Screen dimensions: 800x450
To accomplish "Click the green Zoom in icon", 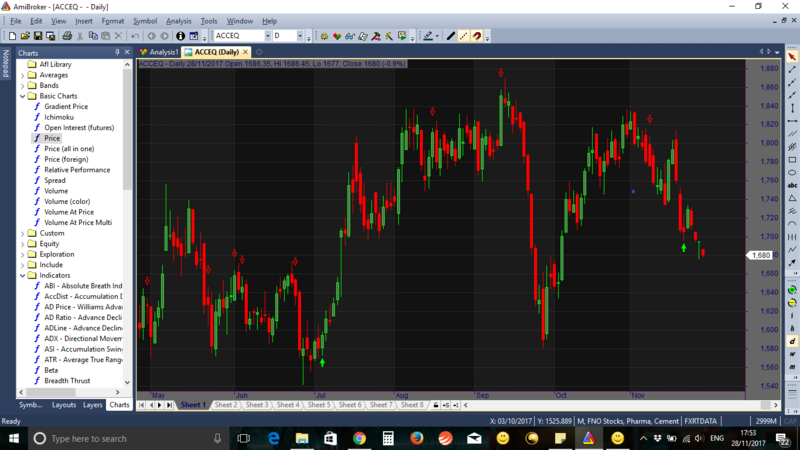I will click(792, 290).
